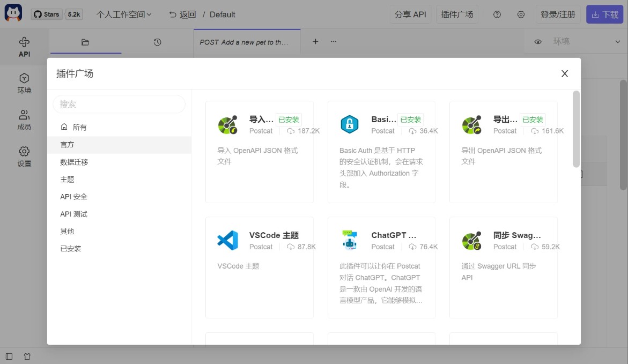
Task: Click the 导入 OpenAPI plugin icon
Action: (x=228, y=124)
